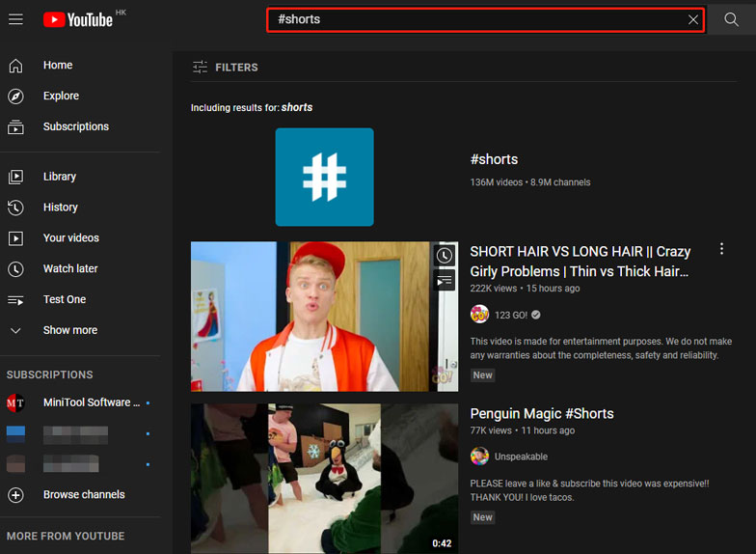Click the Unspeakable channel avatar
Image resolution: width=756 pixels, height=554 pixels.
pyautogui.click(x=479, y=456)
